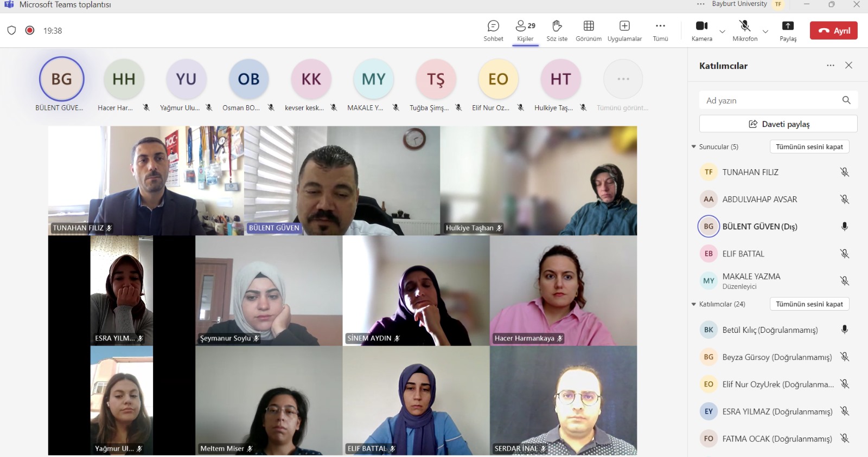Viewport: 868px width, 457px height.
Task: Raise hand with Söz iste
Action: pos(557,31)
